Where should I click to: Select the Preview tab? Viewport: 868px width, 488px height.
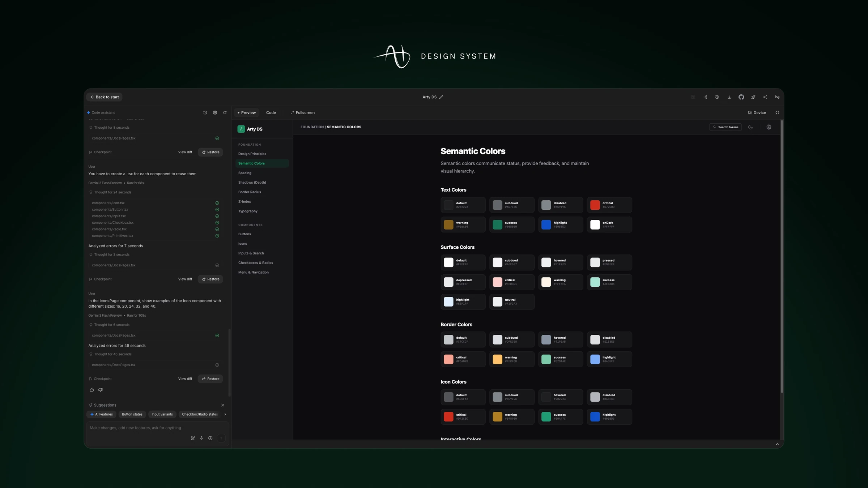(246, 113)
